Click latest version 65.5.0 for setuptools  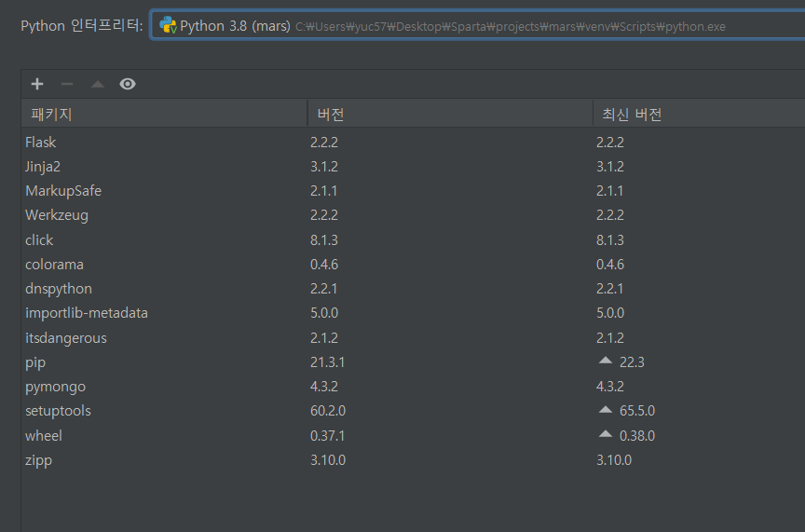(x=637, y=411)
